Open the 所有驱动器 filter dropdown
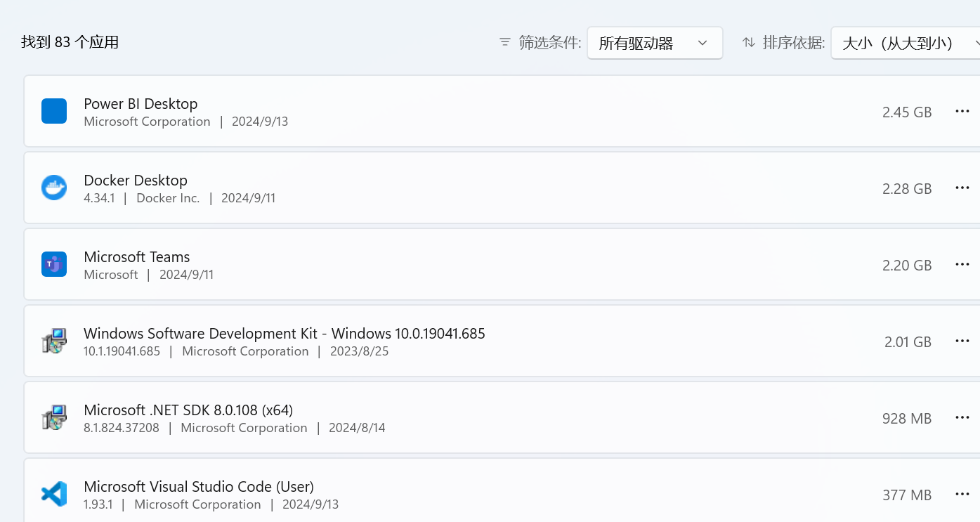 tap(655, 43)
